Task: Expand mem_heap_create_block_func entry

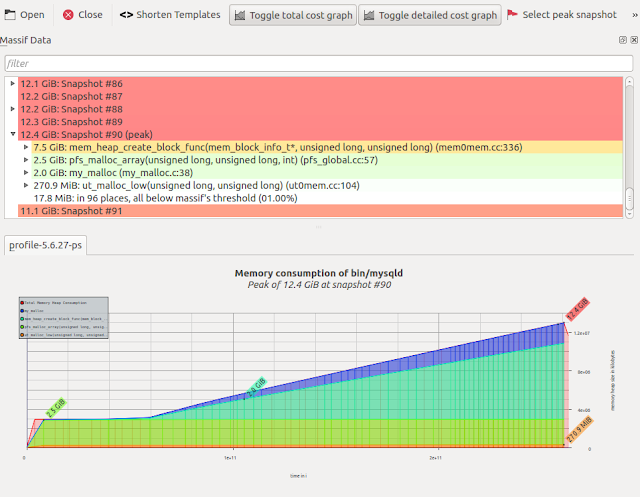Action: [26, 147]
